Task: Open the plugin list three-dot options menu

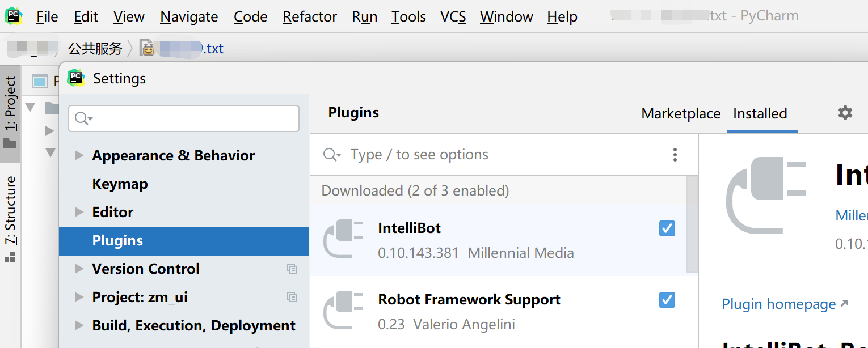Action: (x=675, y=155)
